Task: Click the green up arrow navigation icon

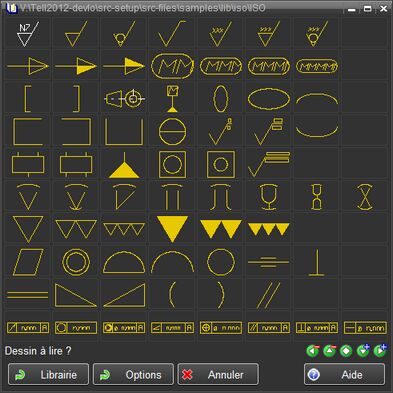Action: coord(329,351)
